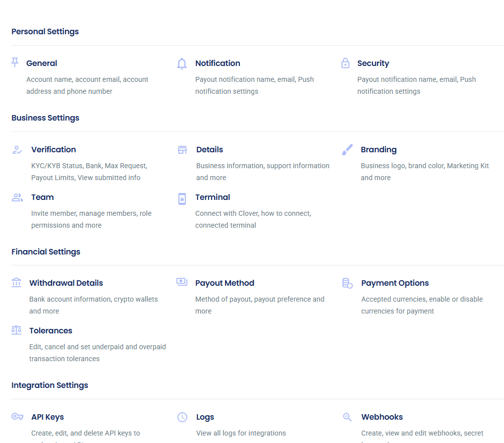
Task: Click the Financial Settings section heading
Action: (x=46, y=252)
